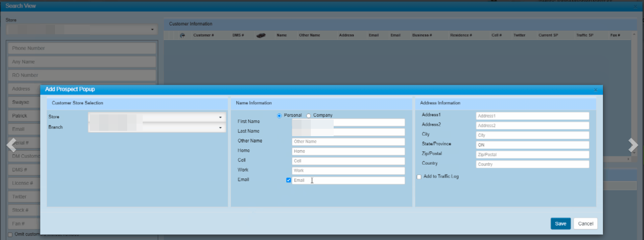Viewport: 644px width, 240px height.
Task: Click the right carousel arrow
Action: tap(633, 145)
